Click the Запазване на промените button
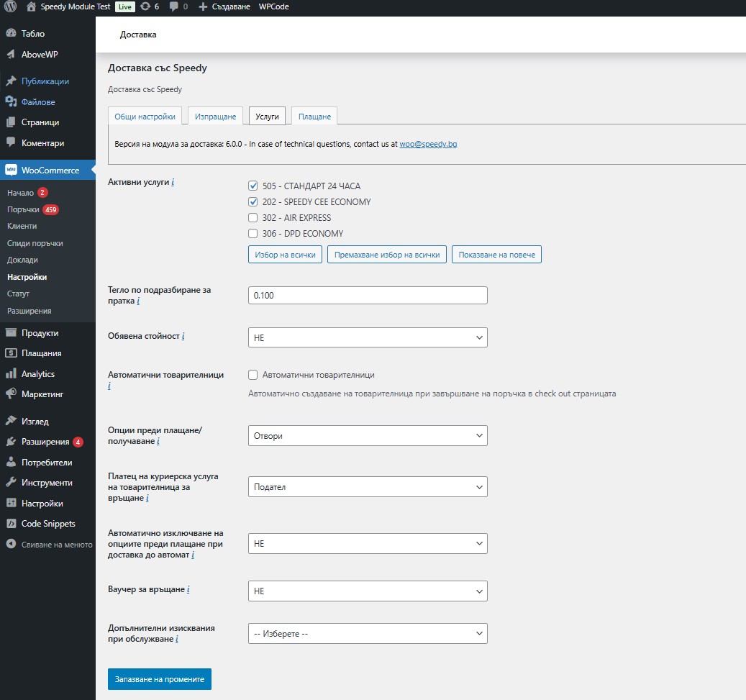 coord(159,679)
